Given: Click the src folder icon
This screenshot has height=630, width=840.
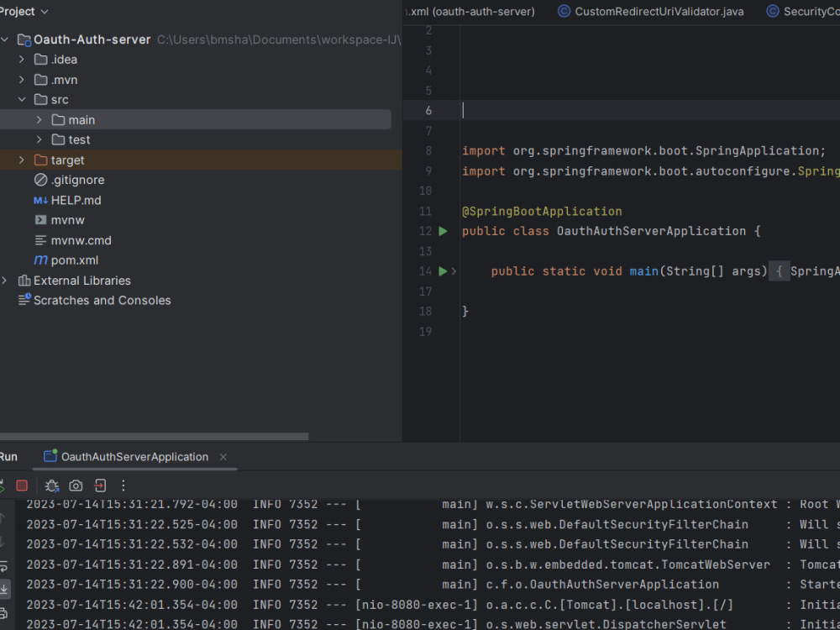Looking at the screenshot, I should (40, 100).
